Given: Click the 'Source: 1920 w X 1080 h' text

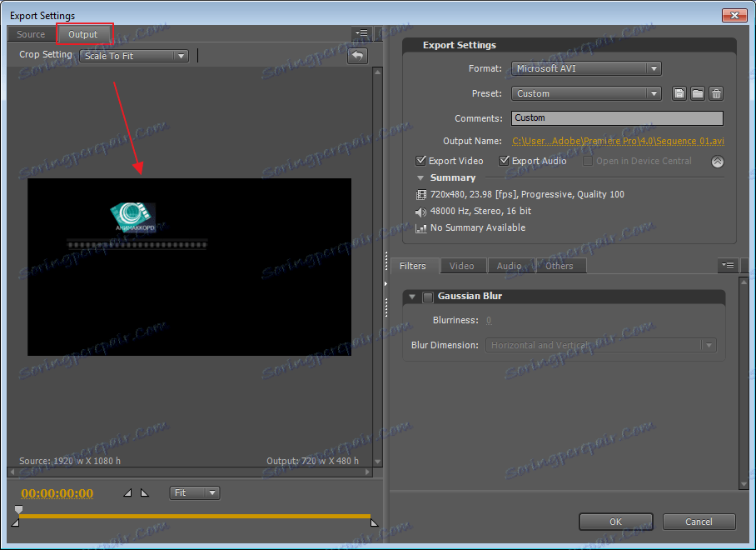Looking at the screenshot, I should [x=70, y=461].
